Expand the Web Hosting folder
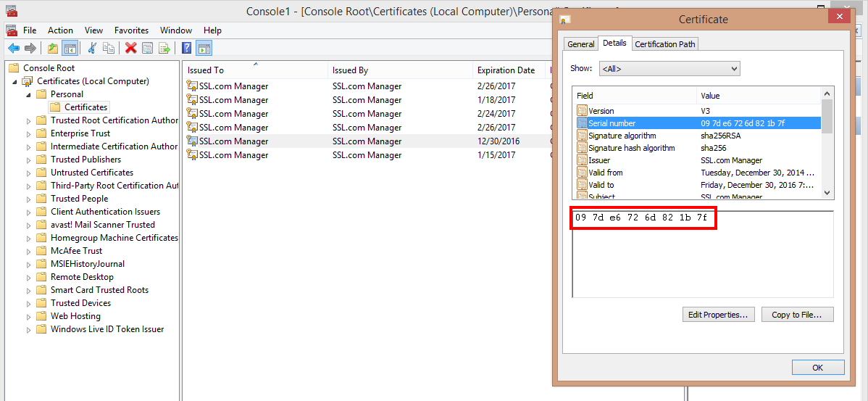 29,316
